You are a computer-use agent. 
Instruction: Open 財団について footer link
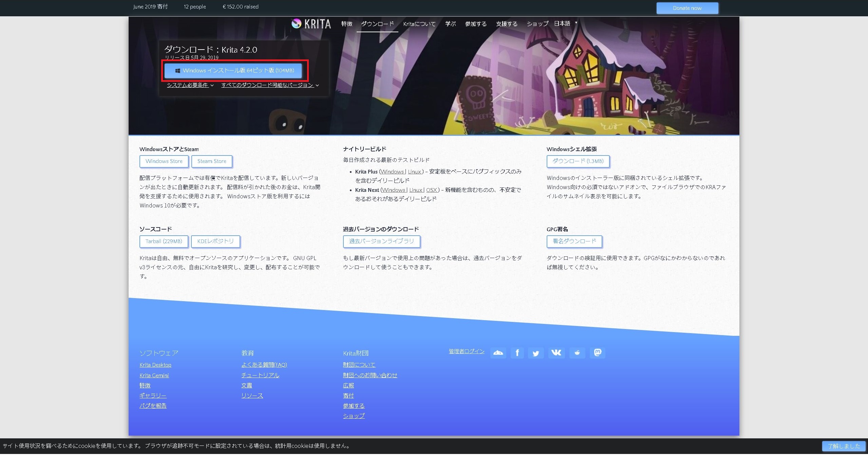pyautogui.click(x=359, y=365)
